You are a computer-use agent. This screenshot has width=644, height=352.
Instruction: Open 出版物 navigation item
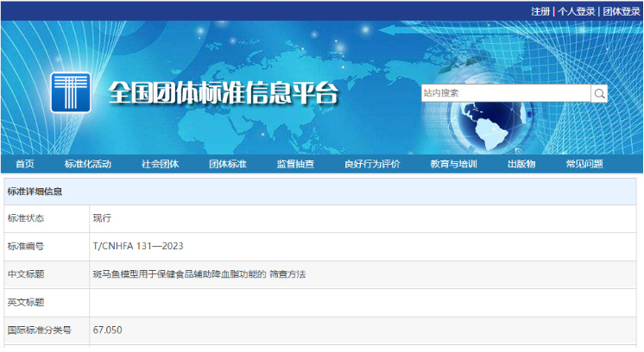(x=521, y=164)
